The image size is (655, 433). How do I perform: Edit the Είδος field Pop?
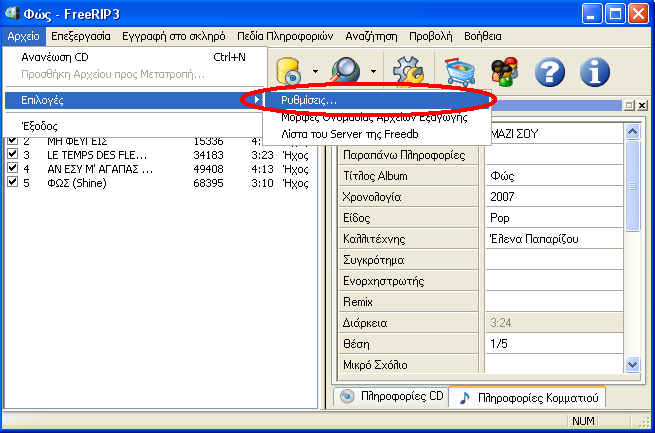point(554,218)
